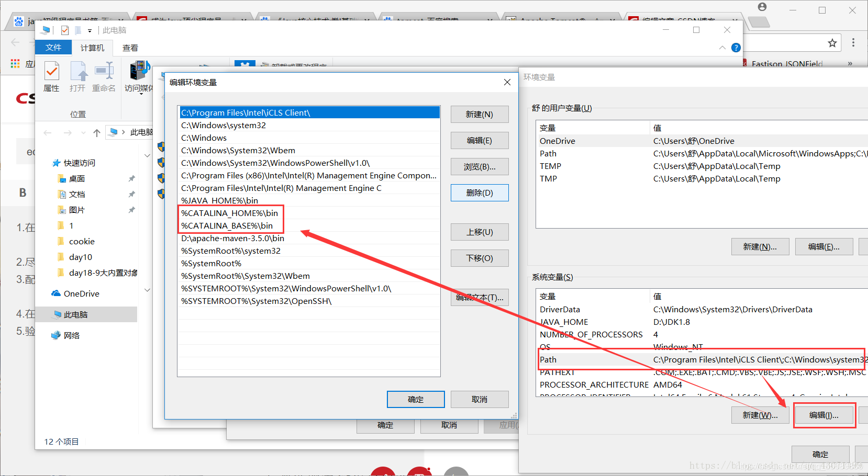Viewport: 868px width, 476px height.
Task: Select the OneDrive user variable row
Action: [x=703, y=141]
